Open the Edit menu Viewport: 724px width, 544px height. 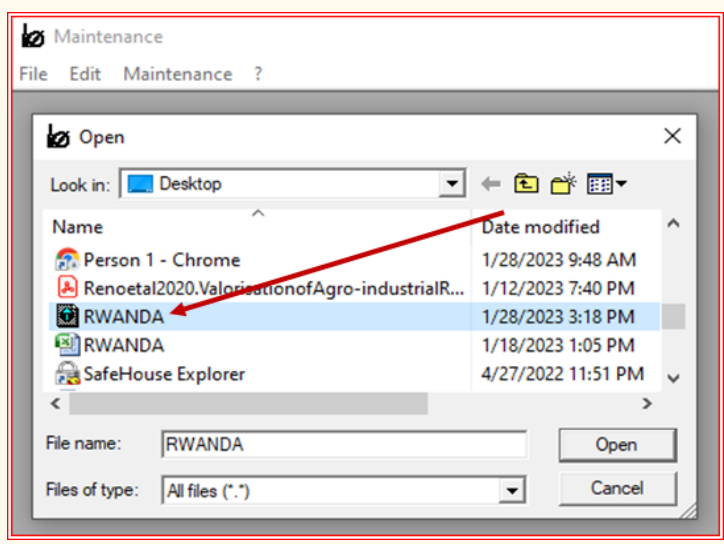85,74
